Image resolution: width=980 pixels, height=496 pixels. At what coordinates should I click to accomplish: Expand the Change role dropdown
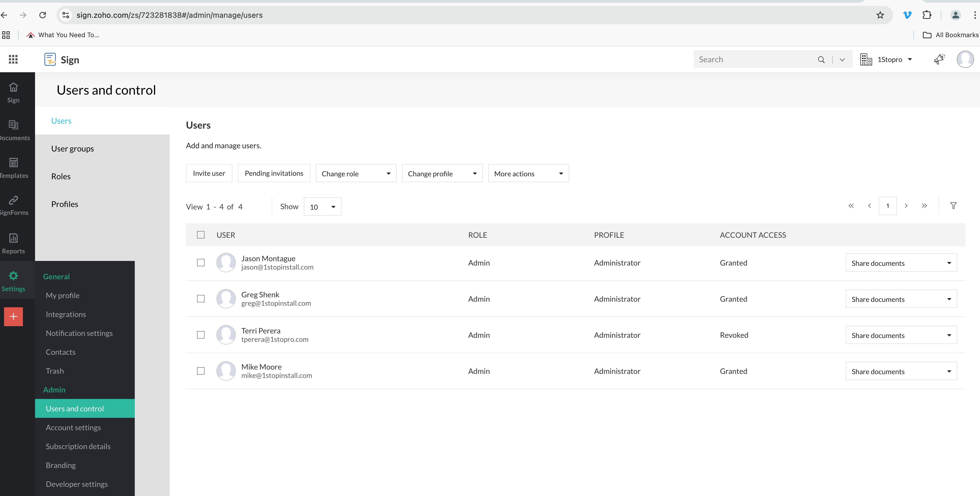(356, 173)
